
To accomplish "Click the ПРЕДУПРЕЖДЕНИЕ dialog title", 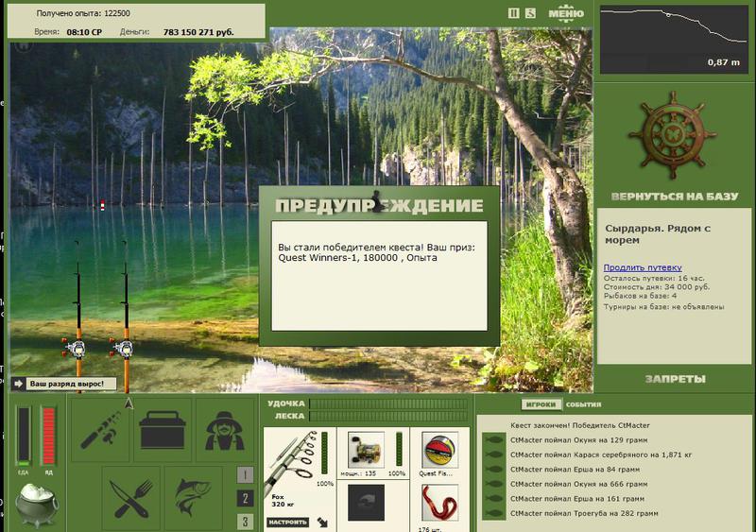I will (x=379, y=205).
